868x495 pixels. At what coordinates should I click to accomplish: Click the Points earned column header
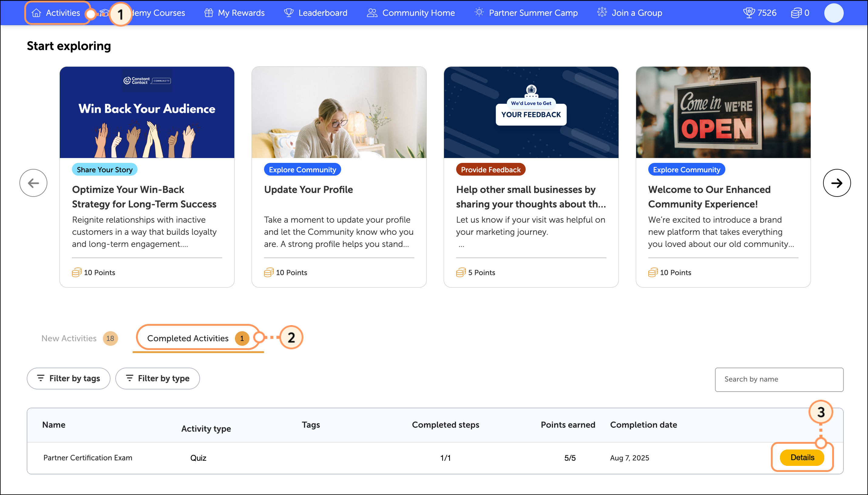568,425
